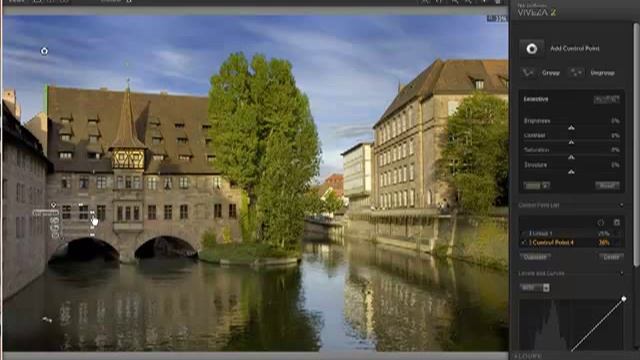Viewport: 640px width, 360px height.
Task: Select the Control Point 4 row
Action: pos(571,242)
